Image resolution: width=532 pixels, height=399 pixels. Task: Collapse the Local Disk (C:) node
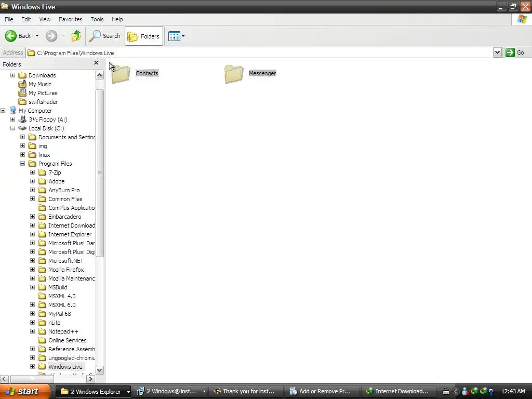tap(12, 128)
